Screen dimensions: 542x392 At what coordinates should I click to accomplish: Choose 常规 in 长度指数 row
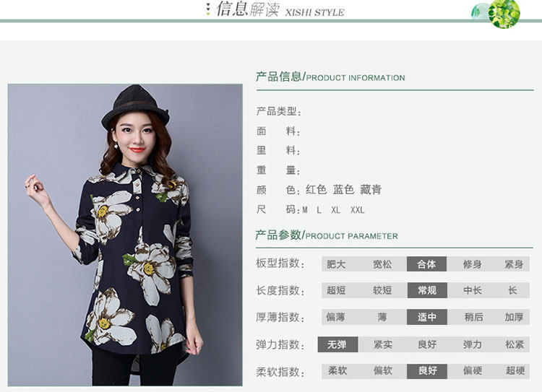coord(427,290)
